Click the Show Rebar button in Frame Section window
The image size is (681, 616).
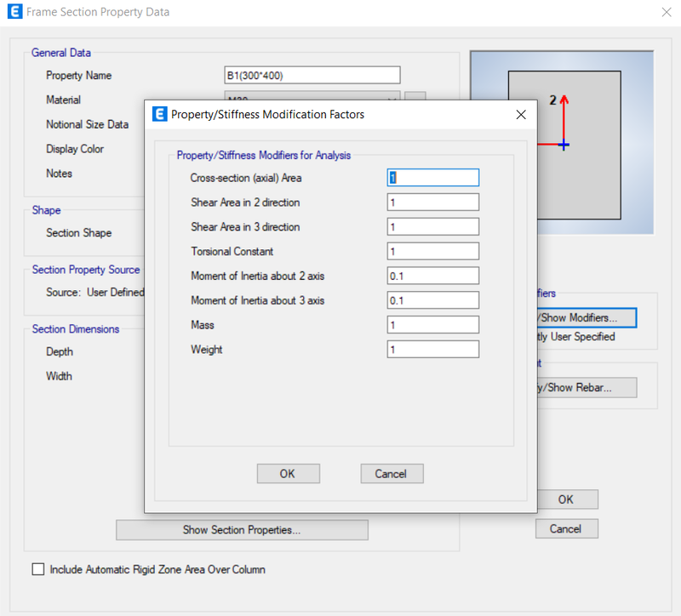587,387
